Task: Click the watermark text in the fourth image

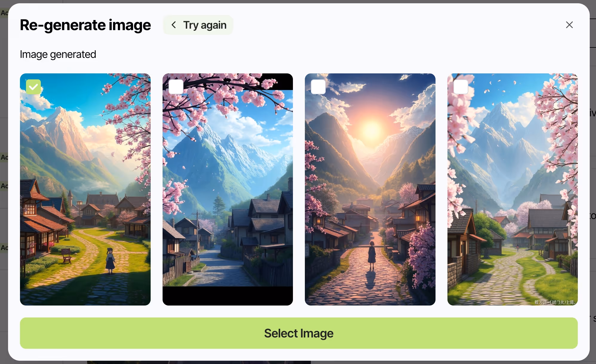Action: pyautogui.click(x=555, y=302)
